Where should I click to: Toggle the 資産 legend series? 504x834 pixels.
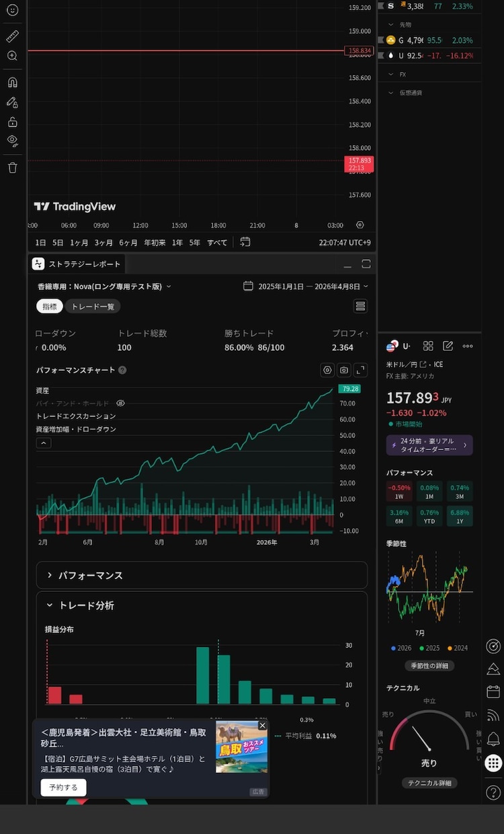coord(42,391)
